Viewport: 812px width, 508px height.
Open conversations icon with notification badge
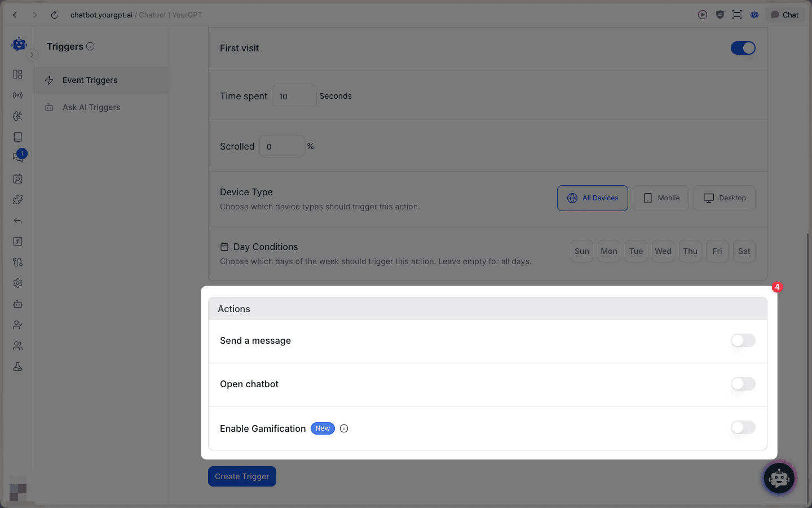18,157
